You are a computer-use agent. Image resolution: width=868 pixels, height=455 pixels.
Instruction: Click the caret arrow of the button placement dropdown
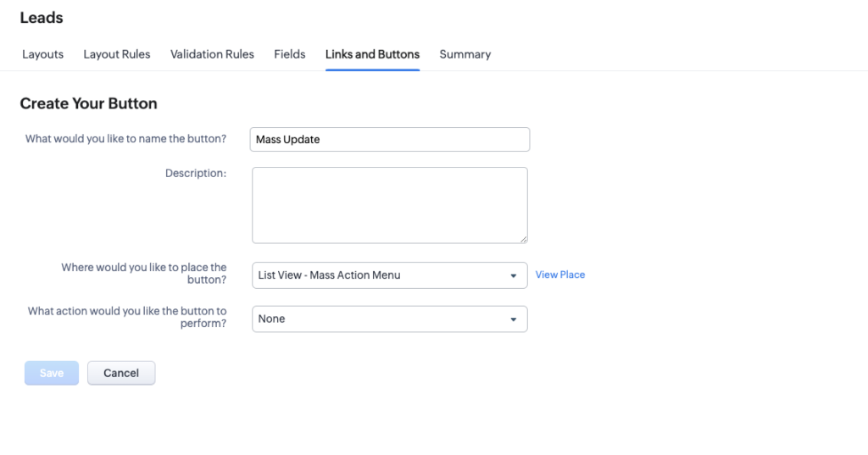tap(513, 276)
